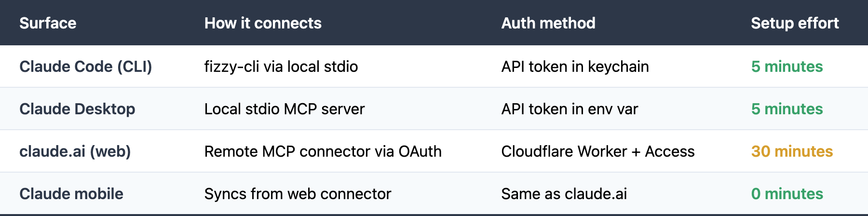Select the 'API token in env var' cell
Viewport: 868px width, 216px height.
tap(570, 109)
